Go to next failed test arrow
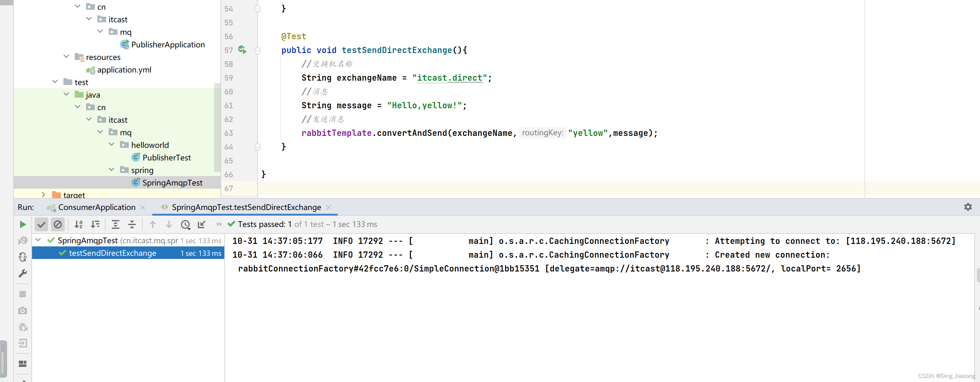Image resolution: width=980 pixels, height=382 pixels. [x=169, y=224]
